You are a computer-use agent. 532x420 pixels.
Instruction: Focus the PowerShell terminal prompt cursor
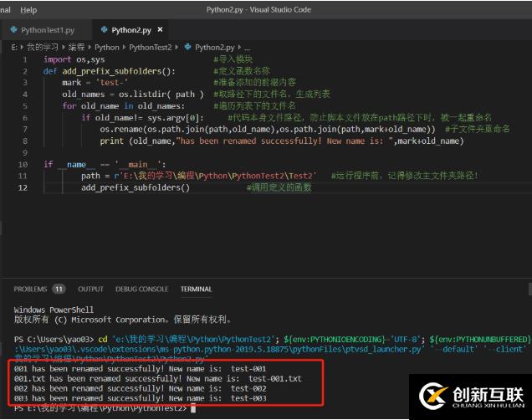tap(193, 408)
